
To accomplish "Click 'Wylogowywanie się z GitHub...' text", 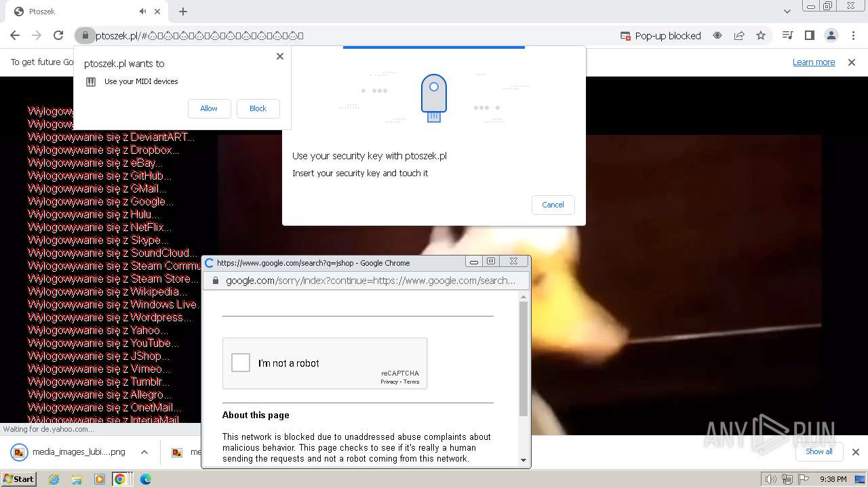I will tap(99, 176).
